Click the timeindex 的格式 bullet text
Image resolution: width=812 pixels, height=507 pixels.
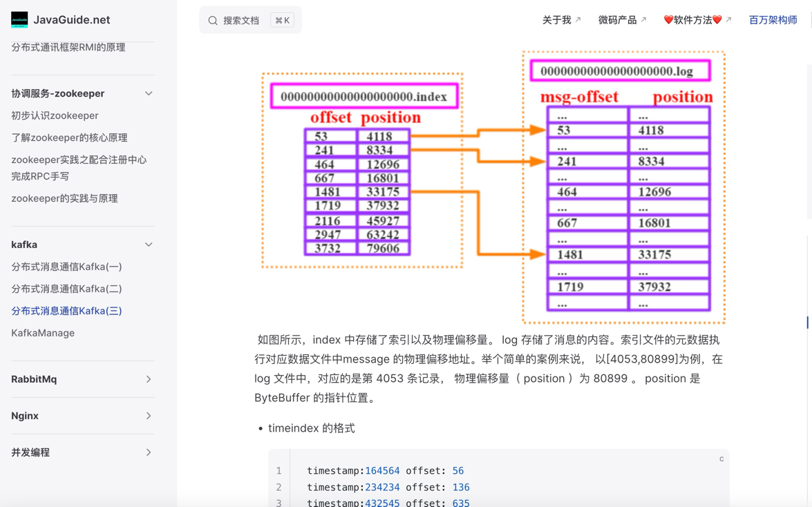click(311, 428)
